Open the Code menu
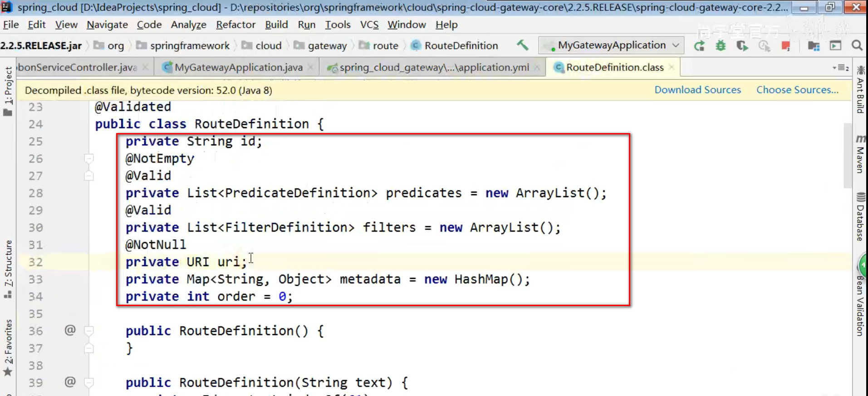This screenshot has height=396, width=868. point(149,25)
